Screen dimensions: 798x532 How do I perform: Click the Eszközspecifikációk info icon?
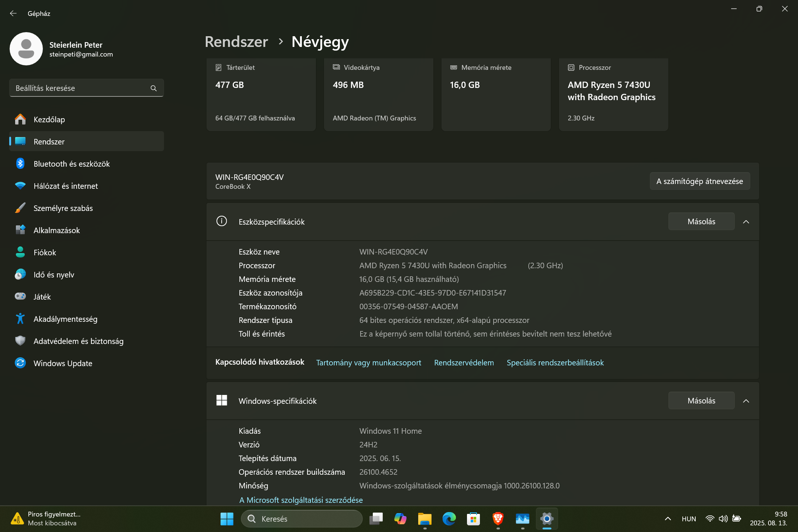click(x=222, y=221)
